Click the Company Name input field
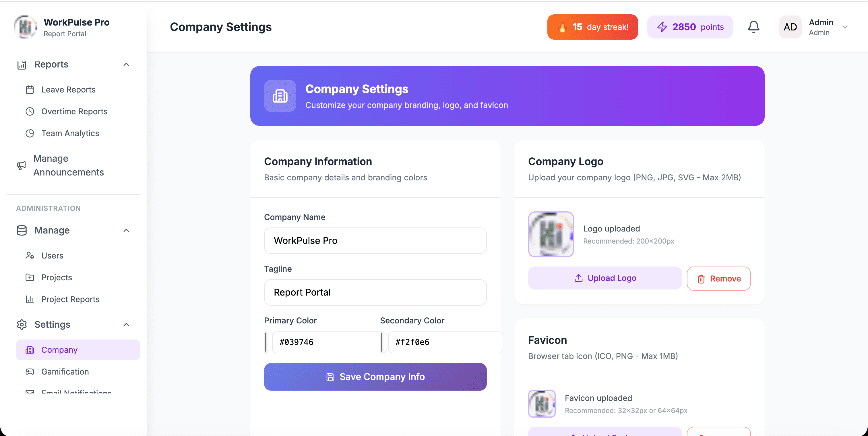This screenshot has width=868, height=436. point(375,240)
